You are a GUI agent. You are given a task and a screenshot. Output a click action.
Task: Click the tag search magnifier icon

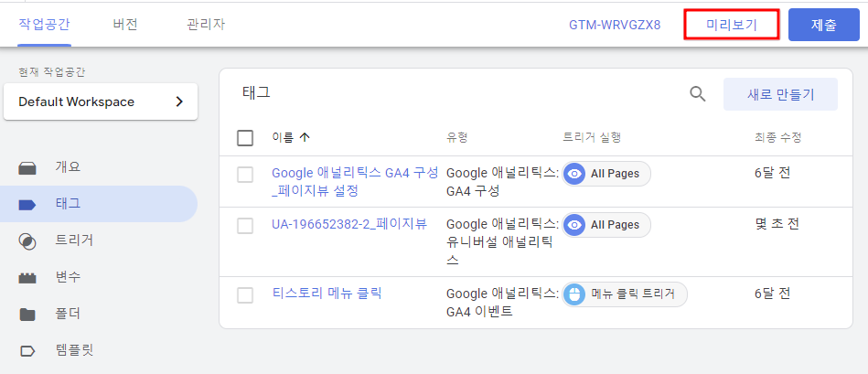click(x=698, y=94)
